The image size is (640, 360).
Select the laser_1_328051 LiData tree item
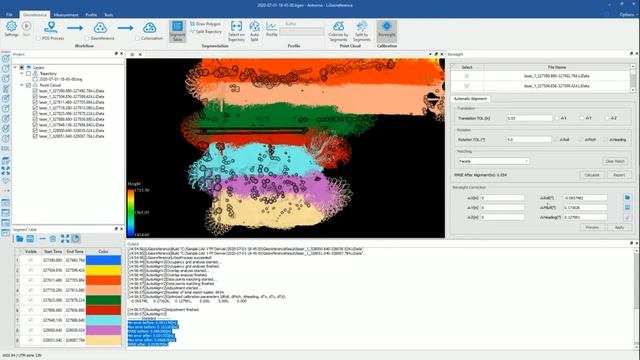tap(71, 136)
